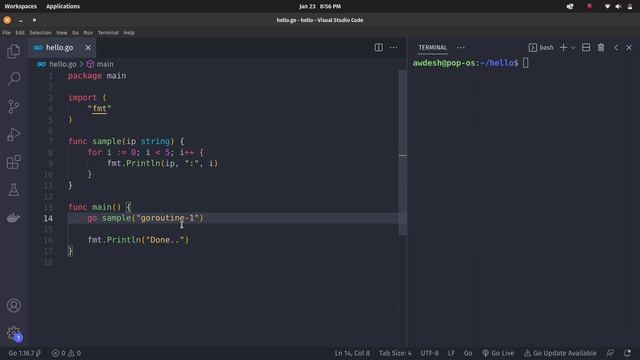This screenshot has width=640, height=360.
Task: Open the Accounts menu icon
Action: (x=13, y=305)
